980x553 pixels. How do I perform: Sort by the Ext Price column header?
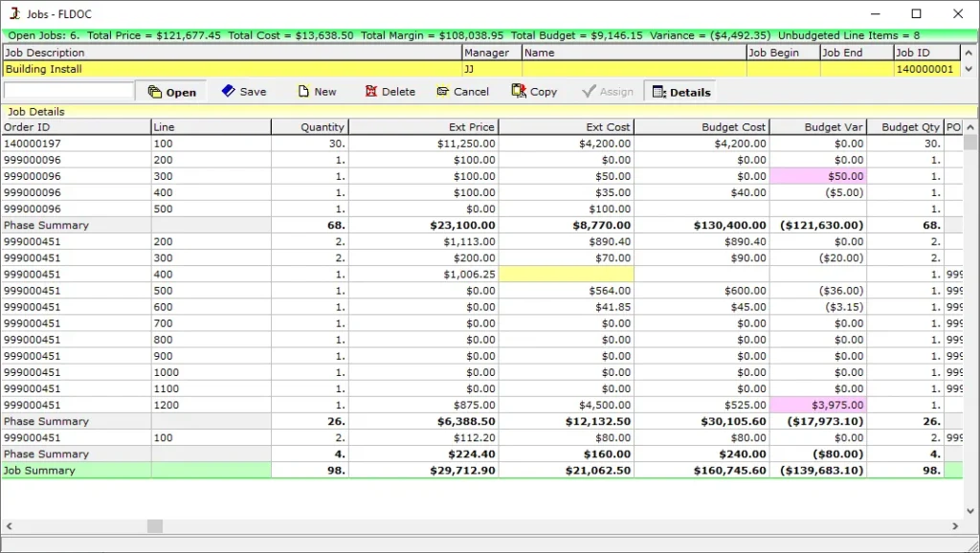pos(423,127)
